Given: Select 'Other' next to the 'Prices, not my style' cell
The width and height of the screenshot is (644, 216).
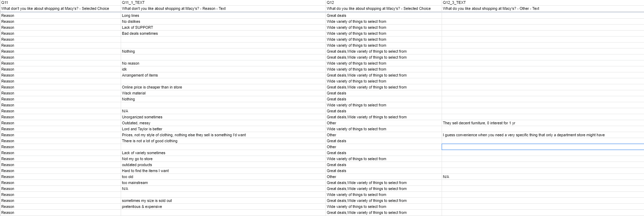Looking at the screenshot, I should point(384,135).
